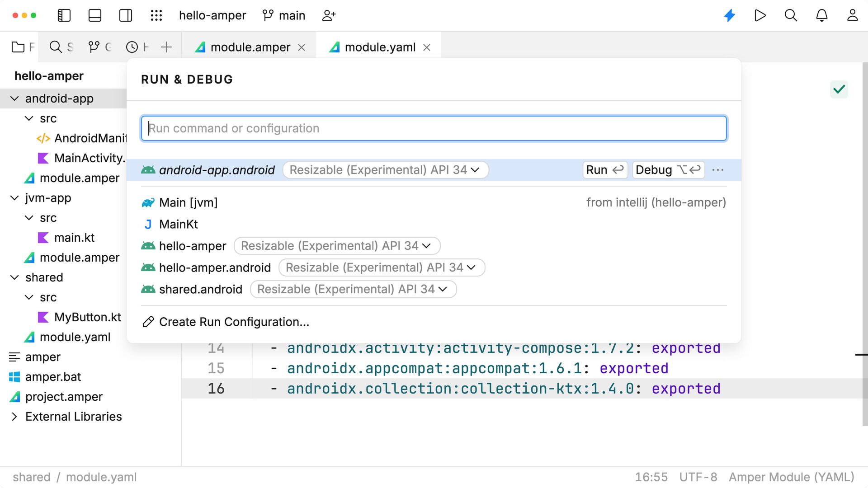This screenshot has width=868, height=488.
Task: Click the Run play icon in toolbar
Action: [760, 15]
